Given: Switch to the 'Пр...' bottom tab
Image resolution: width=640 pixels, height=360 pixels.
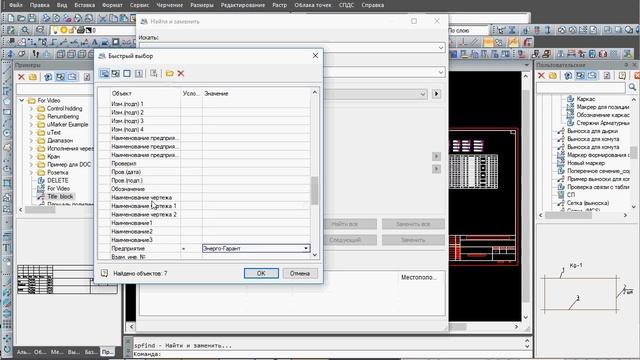Looking at the screenshot, I should pos(107,351).
